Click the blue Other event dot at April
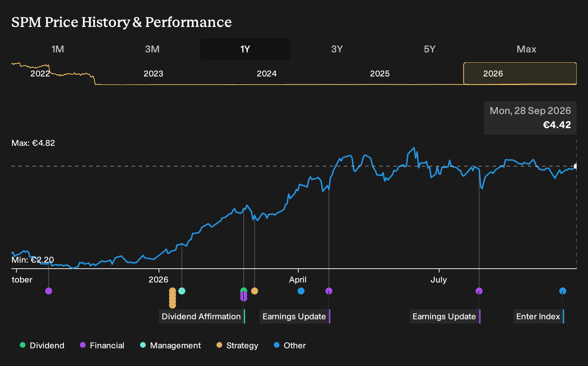Image resolution: width=588 pixels, height=366 pixels. click(x=301, y=291)
